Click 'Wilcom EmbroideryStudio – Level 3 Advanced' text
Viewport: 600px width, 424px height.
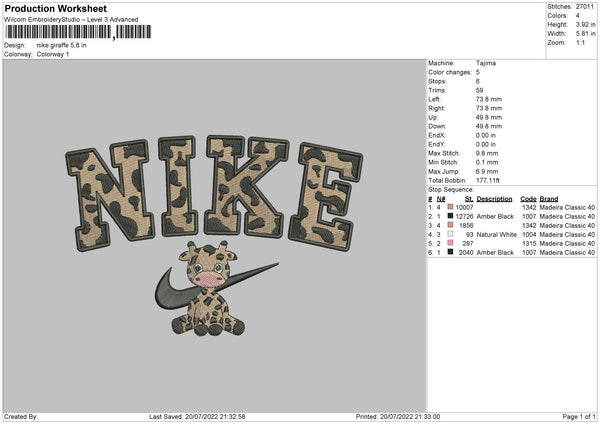coord(71,20)
